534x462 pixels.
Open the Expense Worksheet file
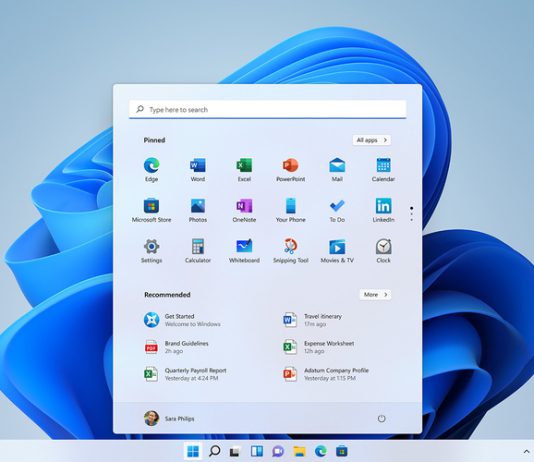[x=318, y=347]
